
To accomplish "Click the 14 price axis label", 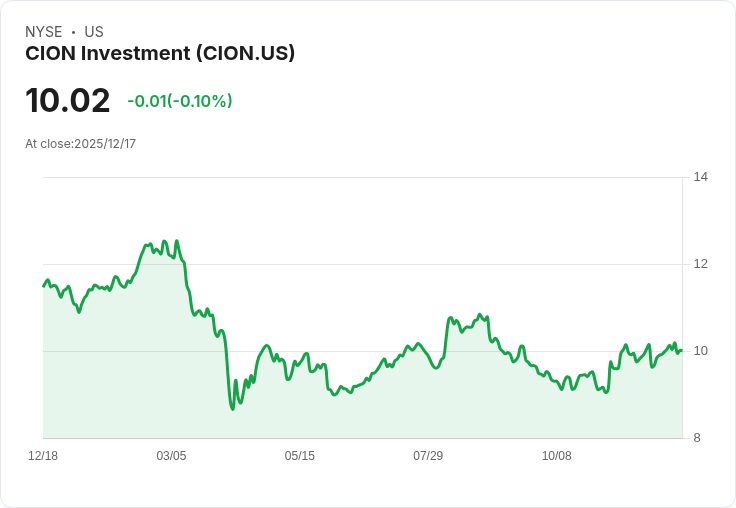I will pyautogui.click(x=700, y=177).
